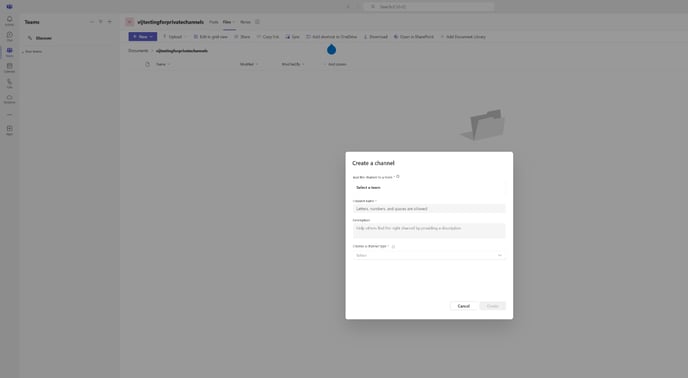Screen dimensions: 688x378
Task: Click the file type icon column header
Action: pos(147,65)
